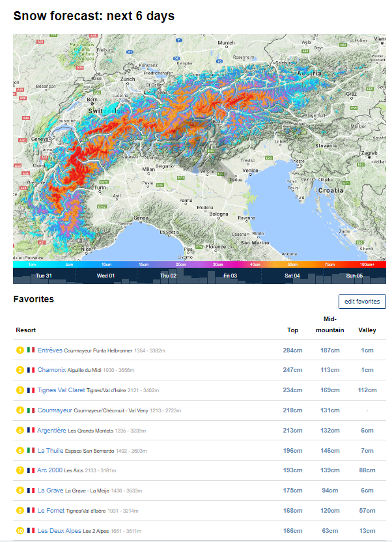Select Thu 02 on the forecast timeline
Viewport: 392px width, 542px height.
[168, 276]
